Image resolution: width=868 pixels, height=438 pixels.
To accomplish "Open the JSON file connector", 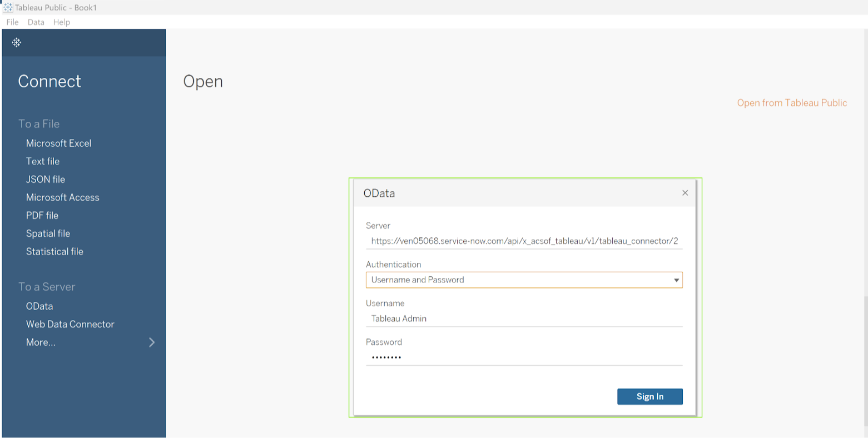I will pos(45,179).
